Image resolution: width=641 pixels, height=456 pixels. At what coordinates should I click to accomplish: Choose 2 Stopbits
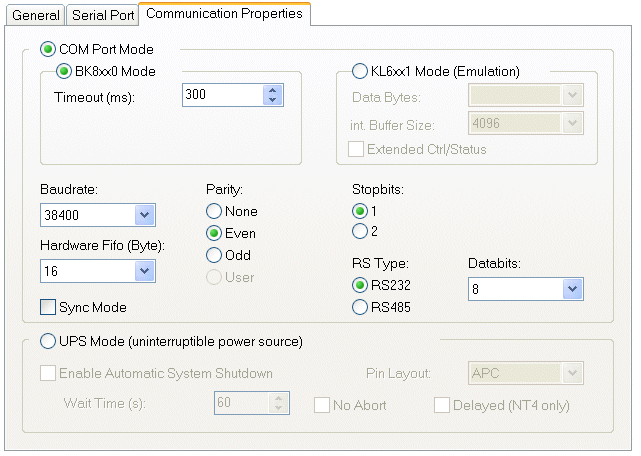tap(360, 232)
